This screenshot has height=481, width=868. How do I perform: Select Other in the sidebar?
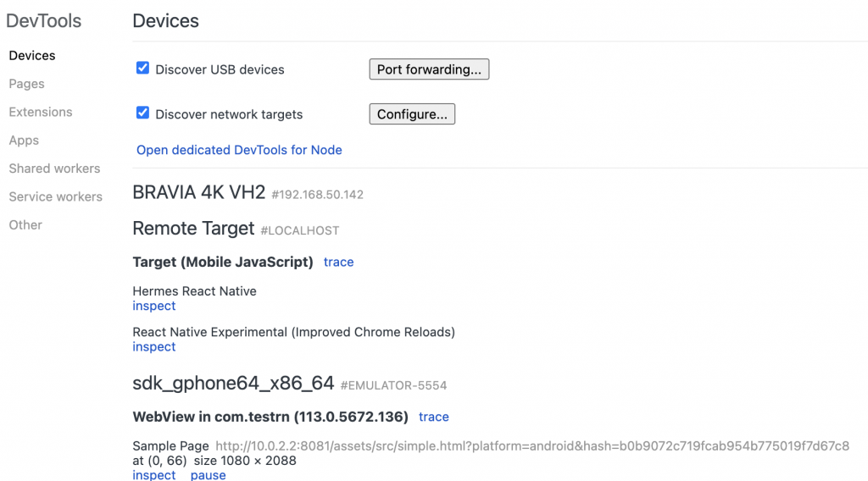tap(25, 224)
